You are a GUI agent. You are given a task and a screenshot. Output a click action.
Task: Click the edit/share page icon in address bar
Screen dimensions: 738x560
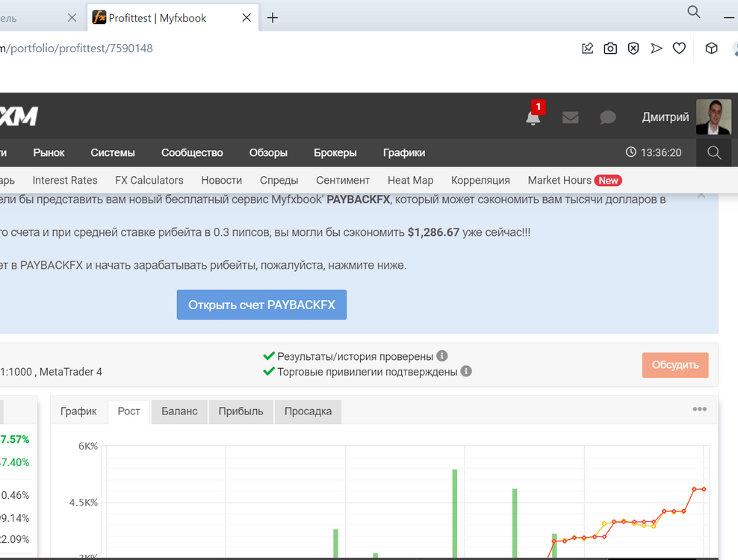(587, 49)
